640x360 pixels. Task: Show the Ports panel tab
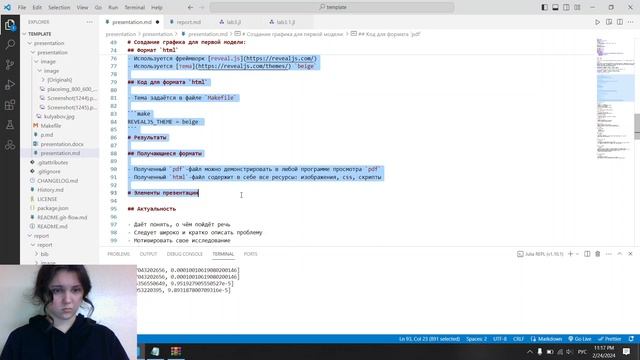point(251,254)
